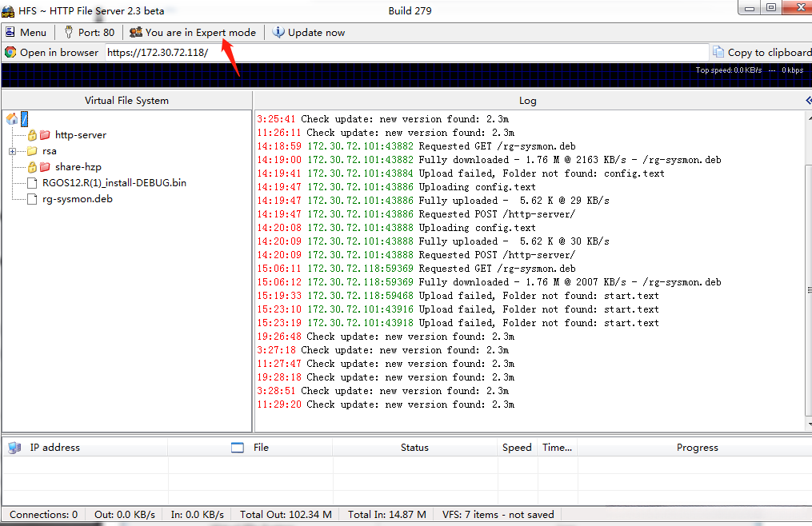Click the browser icon beside Open in browser
The image size is (812, 526).
10,52
